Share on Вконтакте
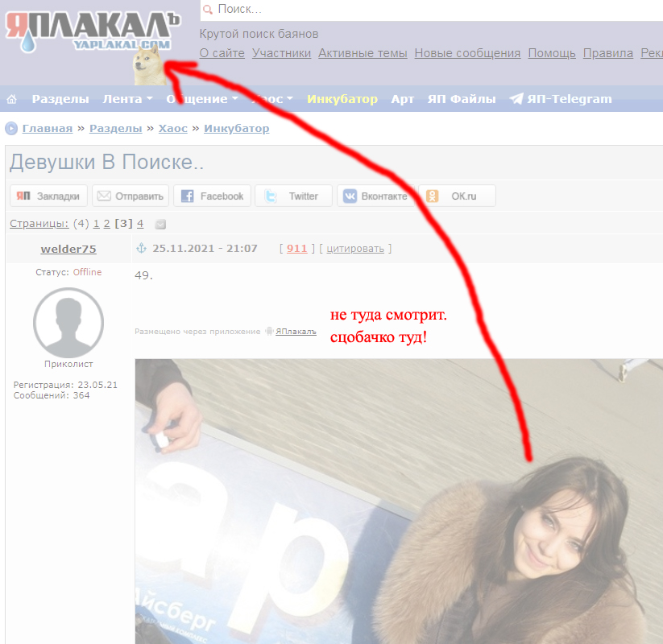663x644 pixels. click(375, 196)
